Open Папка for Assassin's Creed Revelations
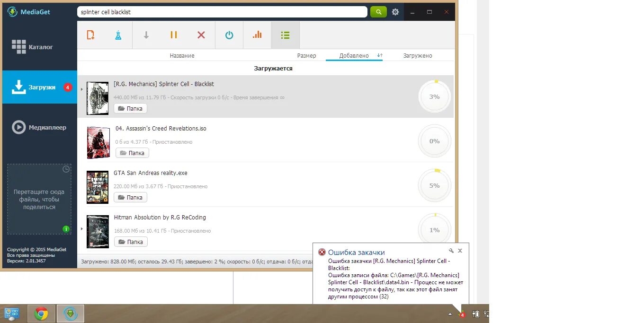644x323 pixels. pos(132,153)
